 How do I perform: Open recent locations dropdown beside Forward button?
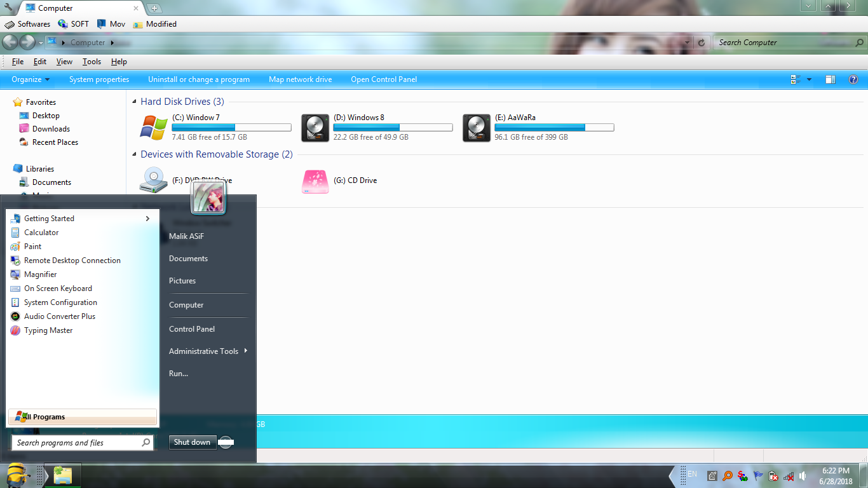(x=41, y=43)
